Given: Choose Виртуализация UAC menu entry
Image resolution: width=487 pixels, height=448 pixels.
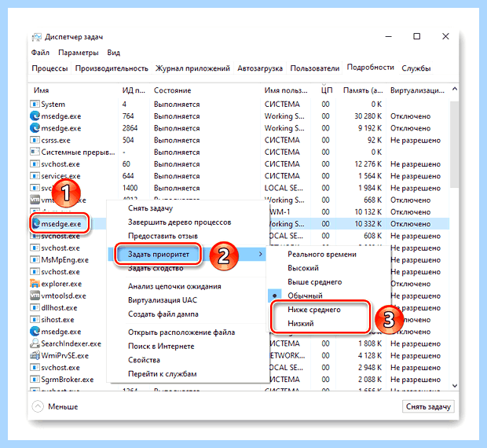Looking at the screenshot, I should [x=163, y=300].
